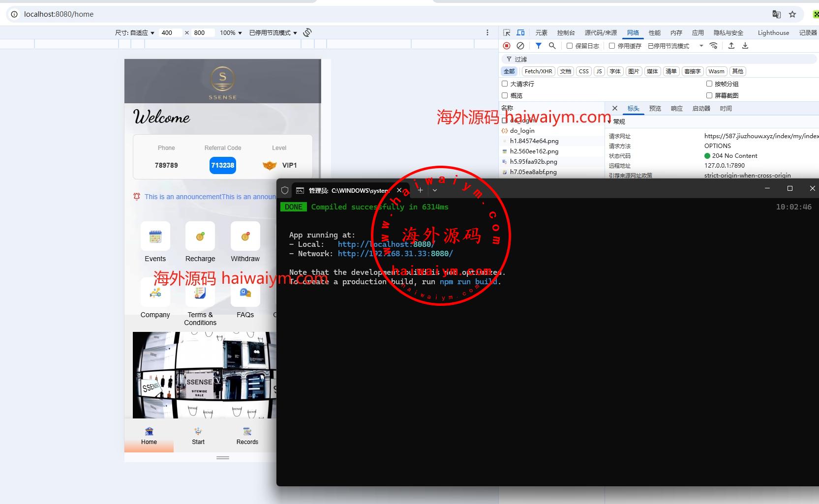This screenshot has height=504, width=819.
Task: Open the 响应 tab in request details
Action: [676, 108]
